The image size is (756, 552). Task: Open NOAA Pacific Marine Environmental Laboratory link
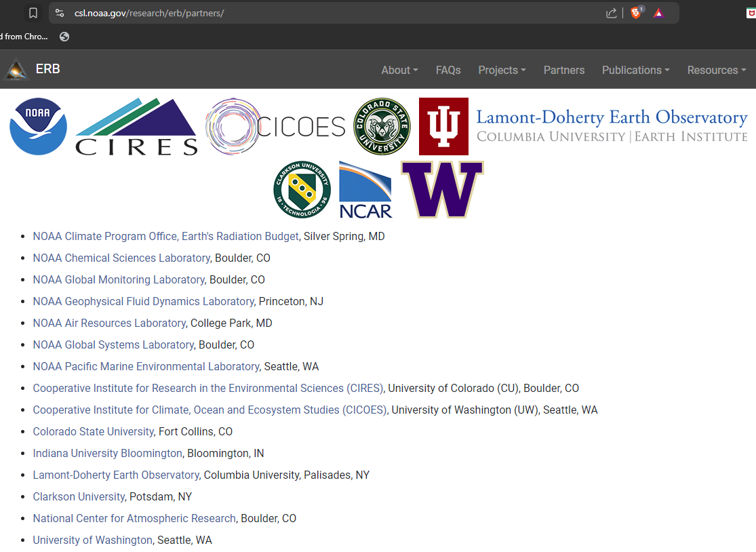click(x=146, y=366)
